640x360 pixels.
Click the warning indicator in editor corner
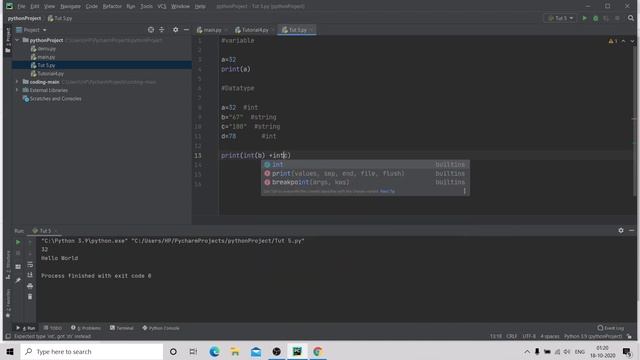613,41
